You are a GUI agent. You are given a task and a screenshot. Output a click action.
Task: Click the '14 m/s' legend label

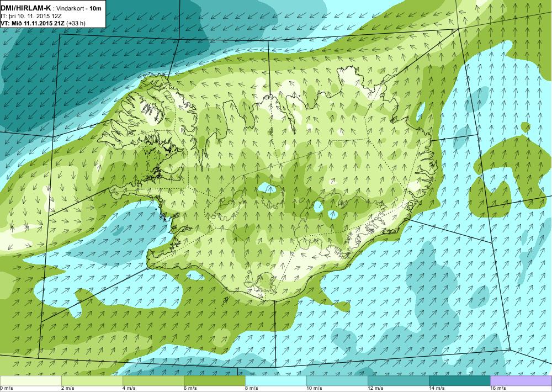tap(437, 389)
